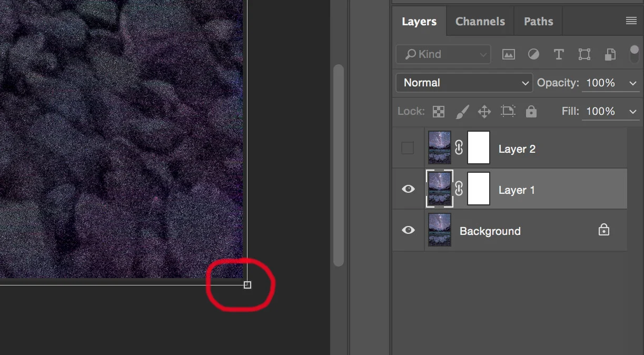Lock transparent pixels checkerboard icon
The width and height of the screenshot is (644, 355).
(438, 112)
